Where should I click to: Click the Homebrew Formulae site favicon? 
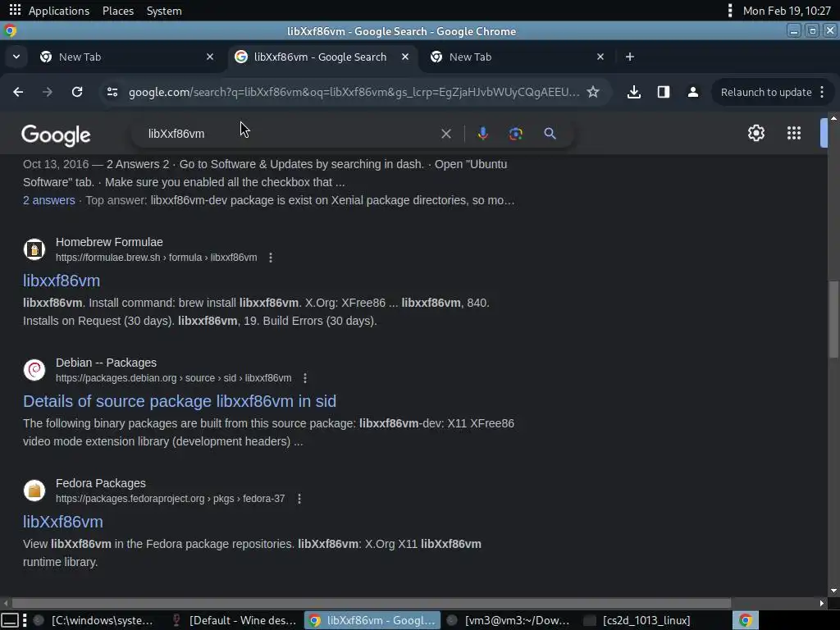[34, 249]
